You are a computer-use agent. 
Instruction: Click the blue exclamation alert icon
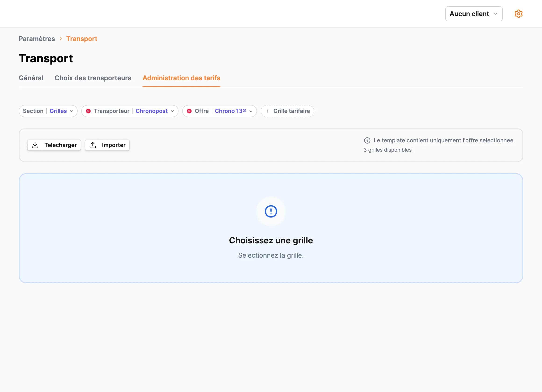point(271,211)
